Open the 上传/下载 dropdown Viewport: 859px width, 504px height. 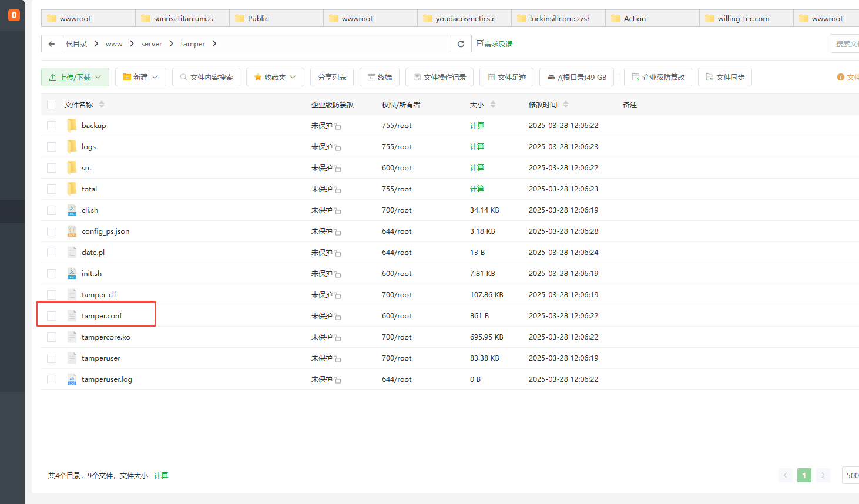click(75, 78)
